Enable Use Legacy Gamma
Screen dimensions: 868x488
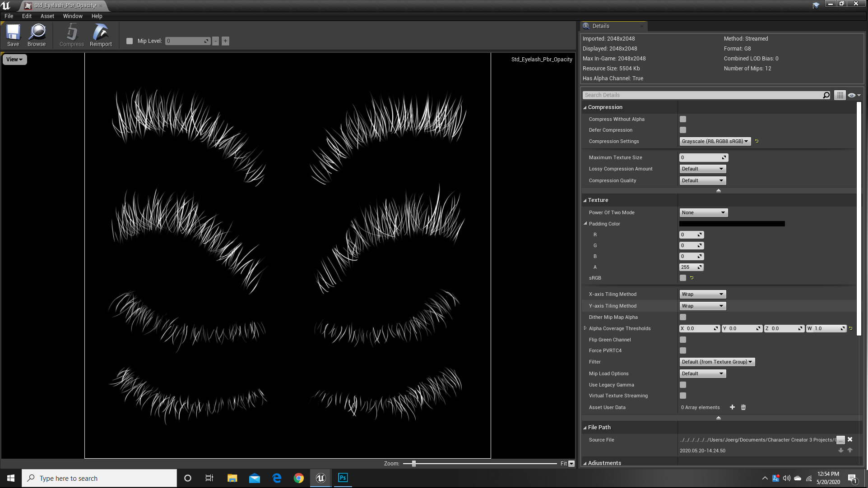[683, 385]
